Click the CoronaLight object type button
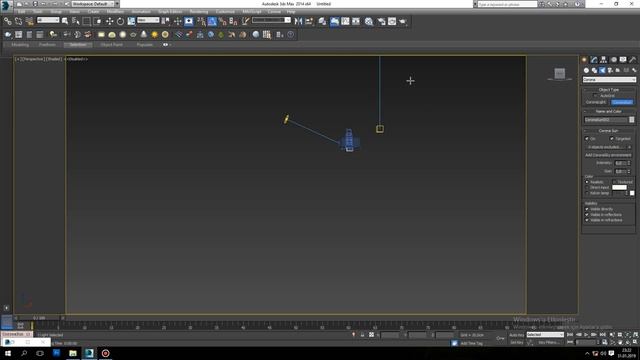 click(x=596, y=102)
